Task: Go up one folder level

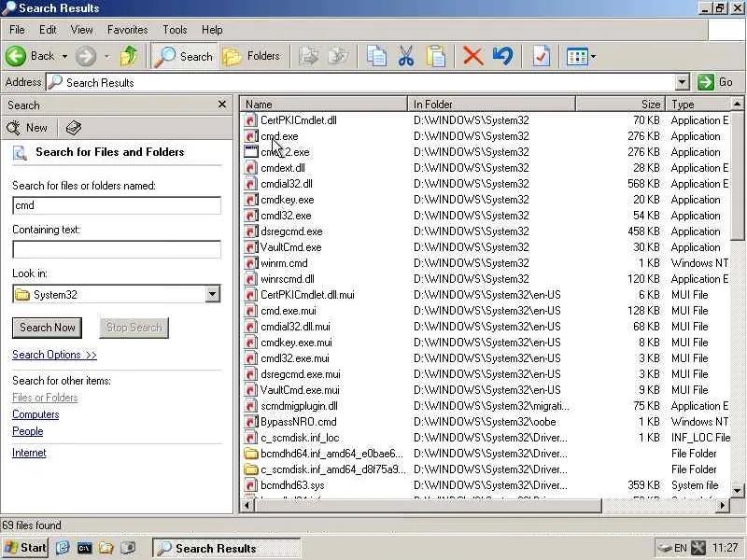Action: point(129,56)
